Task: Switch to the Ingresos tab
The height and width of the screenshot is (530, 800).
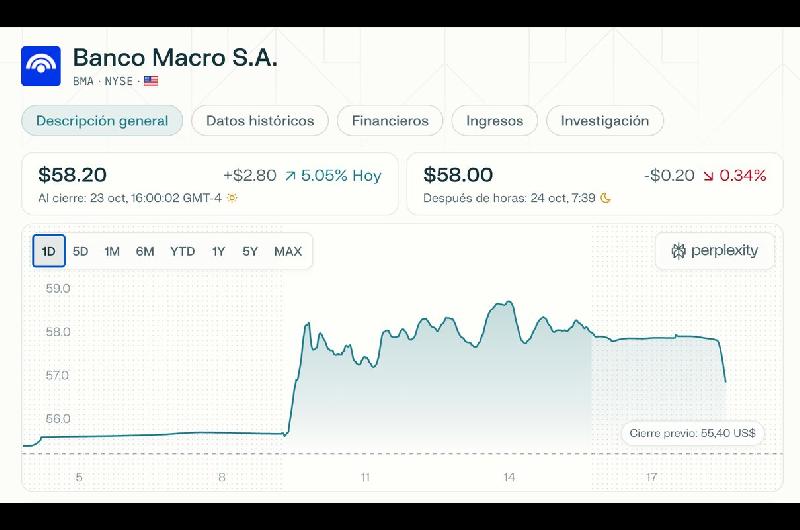Action: click(x=494, y=121)
